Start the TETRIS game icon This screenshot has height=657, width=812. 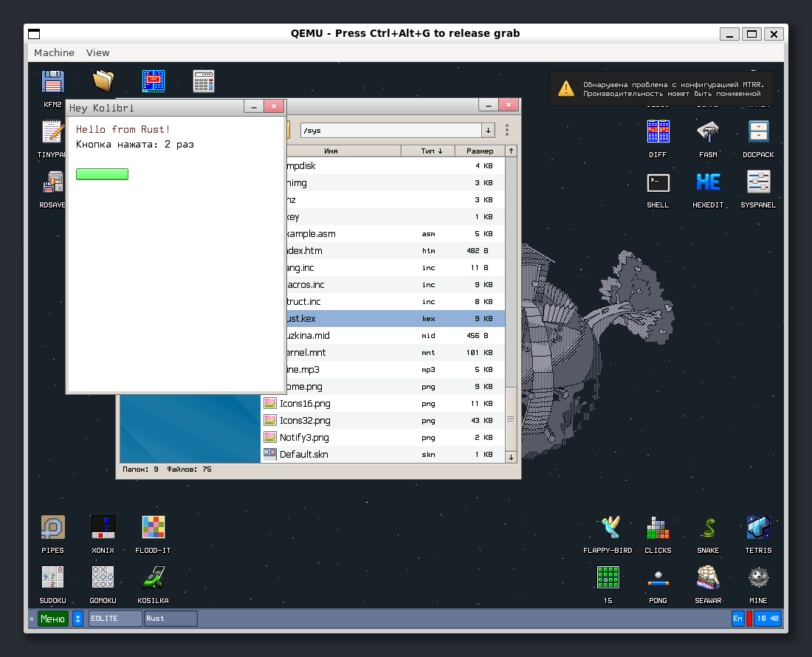point(758,528)
